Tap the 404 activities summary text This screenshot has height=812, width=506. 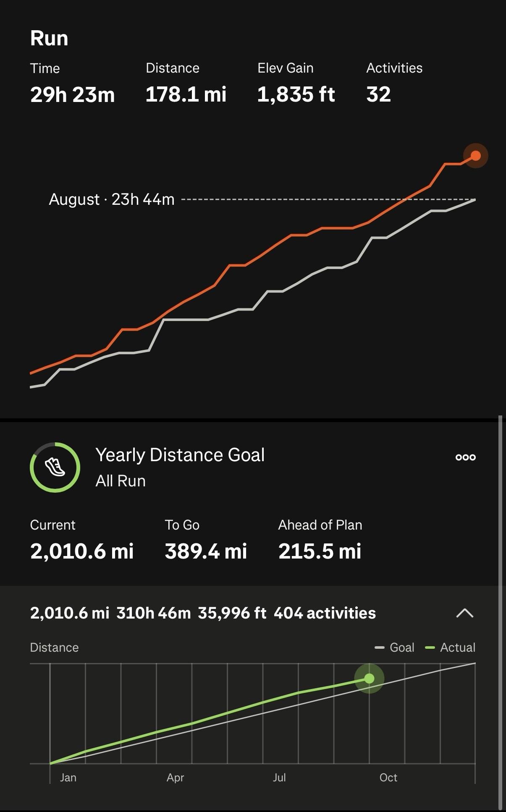tap(325, 613)
